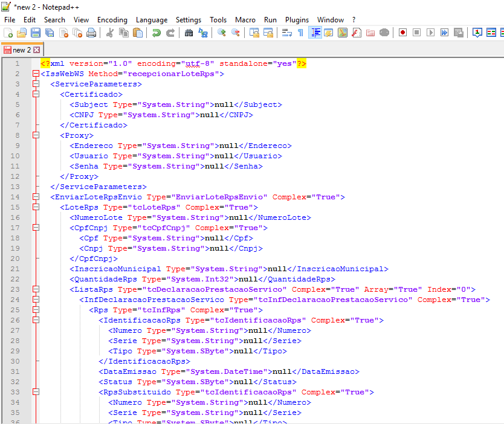
Task: Cut selection with the scissors icon
Action: click(110, 33)
